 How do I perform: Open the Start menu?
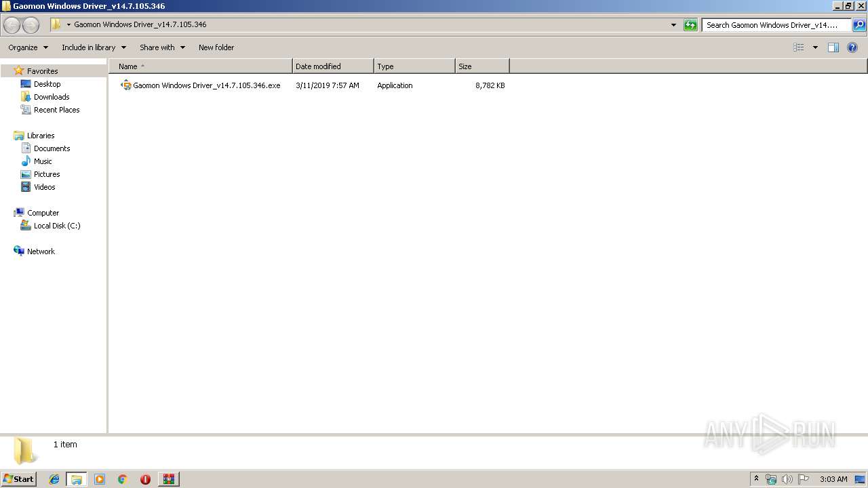click(18, 479)
